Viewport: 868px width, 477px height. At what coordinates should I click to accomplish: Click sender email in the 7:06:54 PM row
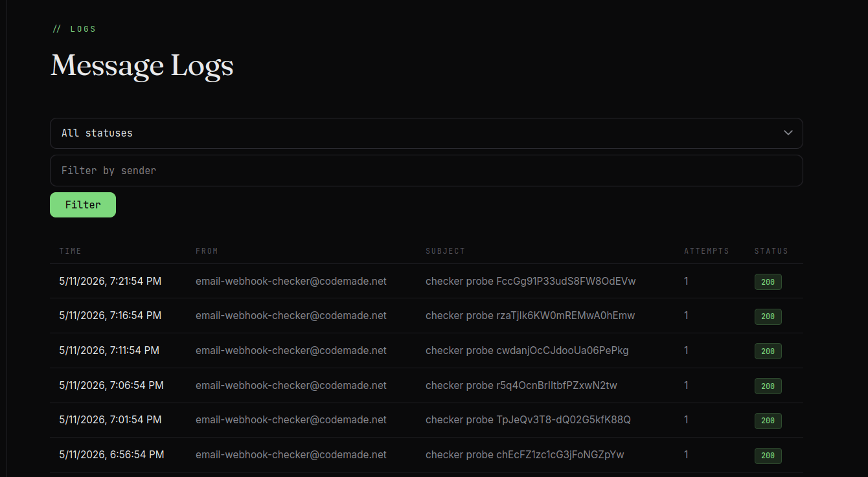click(x=291, y=386)
